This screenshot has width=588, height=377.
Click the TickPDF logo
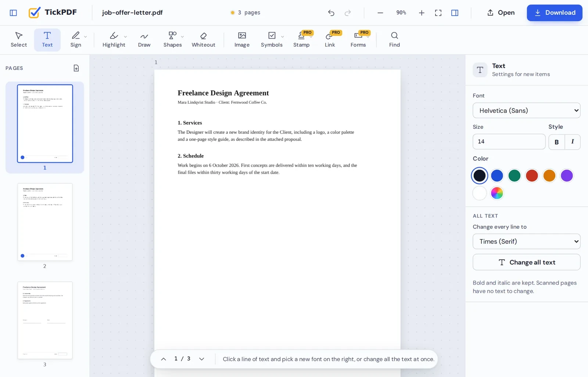click(x=53, y=13)
